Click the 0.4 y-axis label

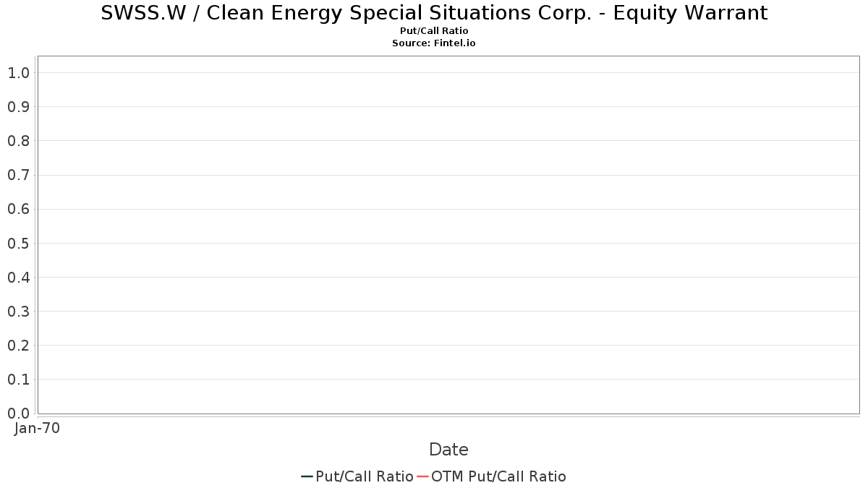pos(19,278)
